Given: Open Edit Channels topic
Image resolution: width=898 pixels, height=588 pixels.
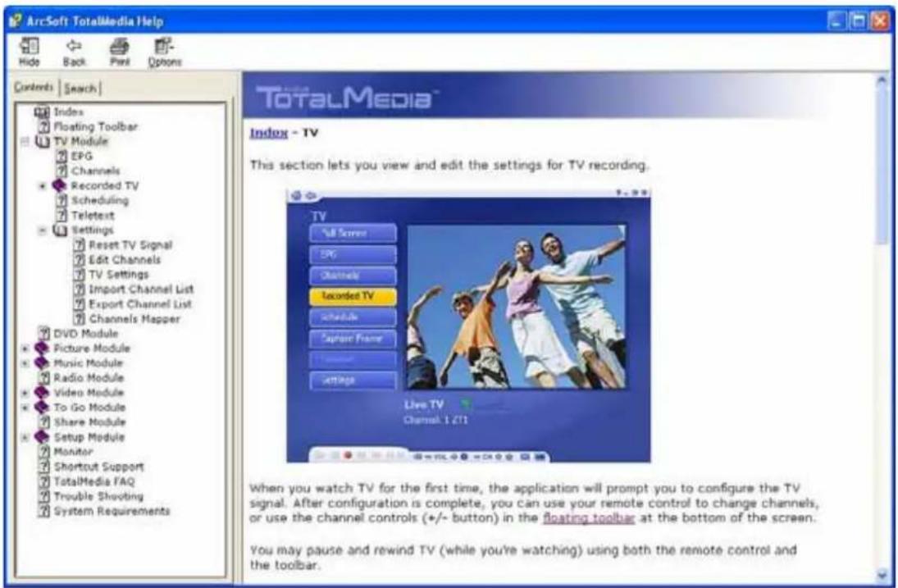Looking at the screenshot, I should click(x=125, y=260).
